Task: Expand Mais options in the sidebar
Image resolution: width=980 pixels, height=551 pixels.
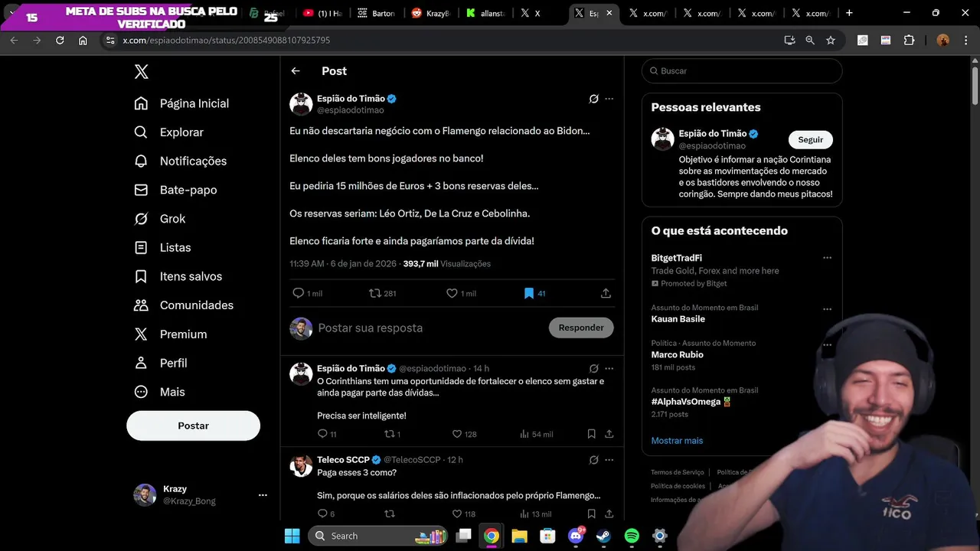Action: point(159,392)
